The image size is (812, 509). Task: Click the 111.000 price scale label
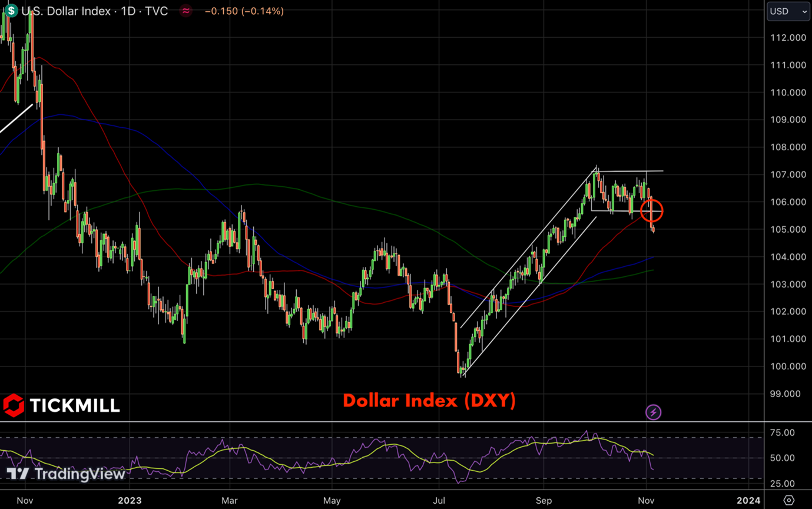(790, 65)
